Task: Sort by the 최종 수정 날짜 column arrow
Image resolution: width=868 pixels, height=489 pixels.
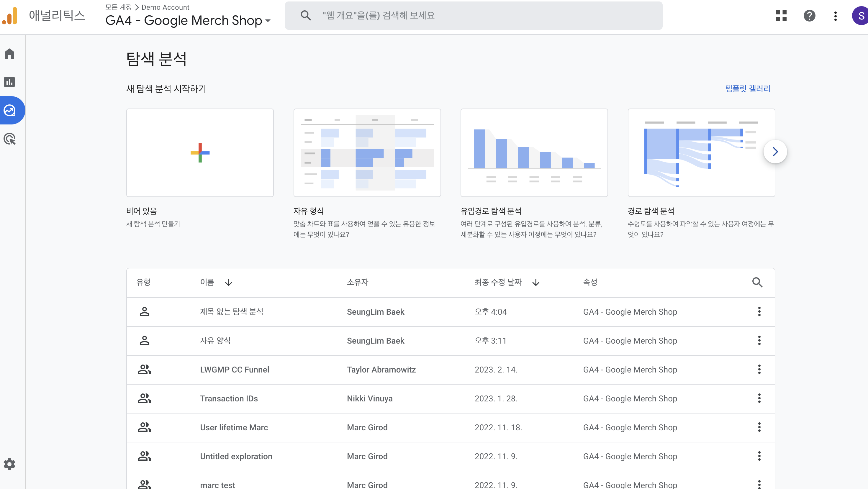Action: tap(536, 283)
